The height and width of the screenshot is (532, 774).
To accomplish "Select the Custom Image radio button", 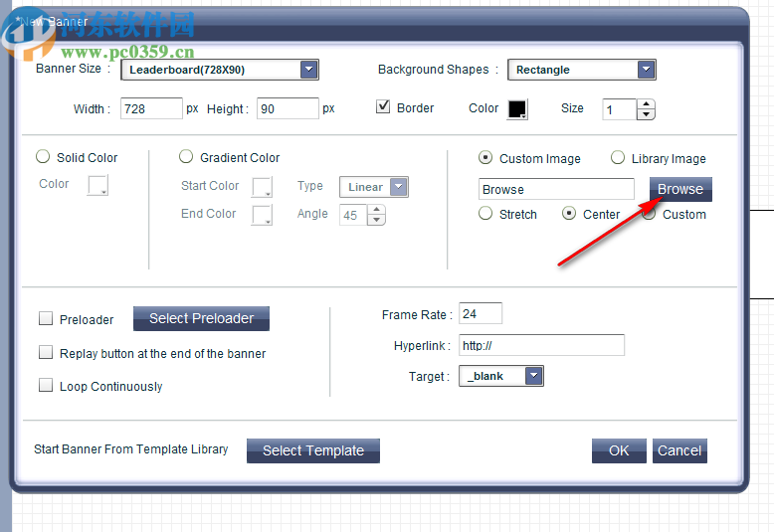I will [x=485, y=158].
